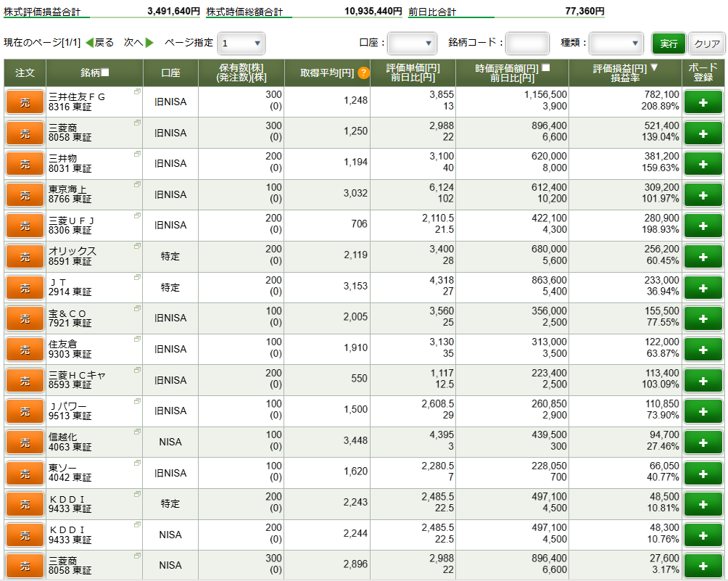The width and height of the screenshot is (728, 581).
Task: Click the 口座 column header
Action: [170, 73]
